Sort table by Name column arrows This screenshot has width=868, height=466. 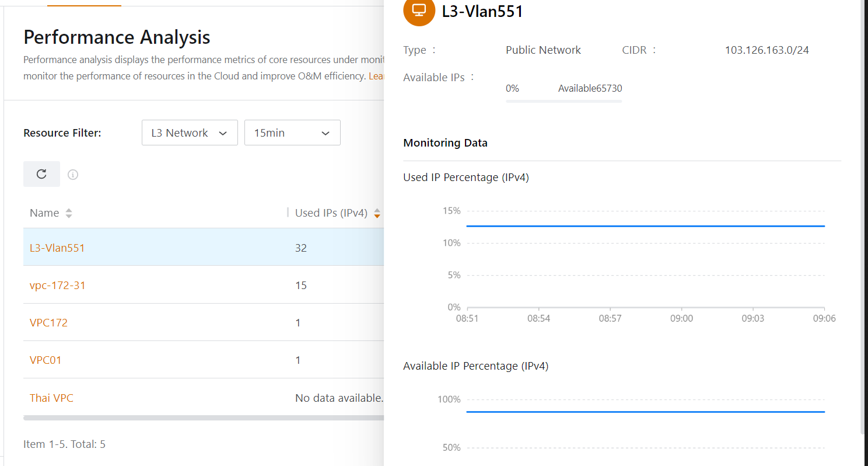pos(69,213)
